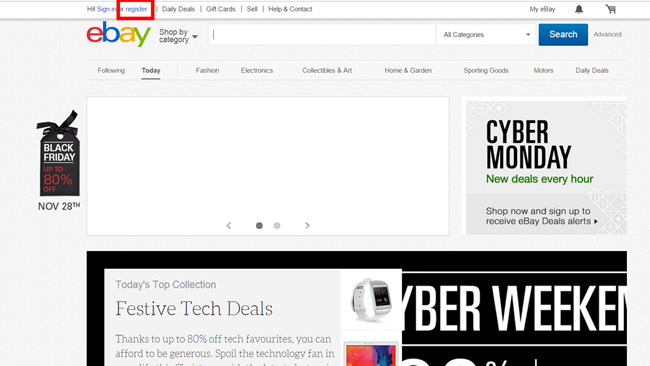Click the tablet product thumbnail

click(371, 354)
